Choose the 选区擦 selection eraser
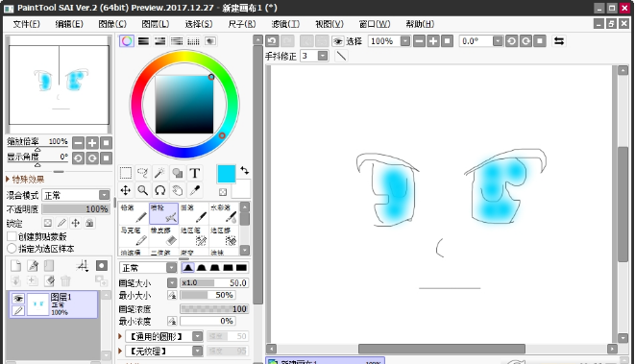This screenshot has height=364, width=635. pyautogui.click(x=224, y=236)
